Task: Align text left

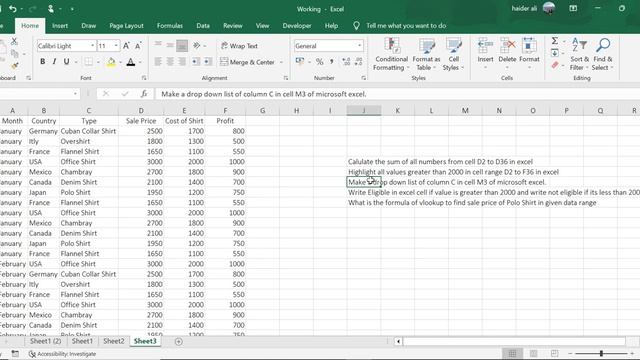Action: (158, 62)
